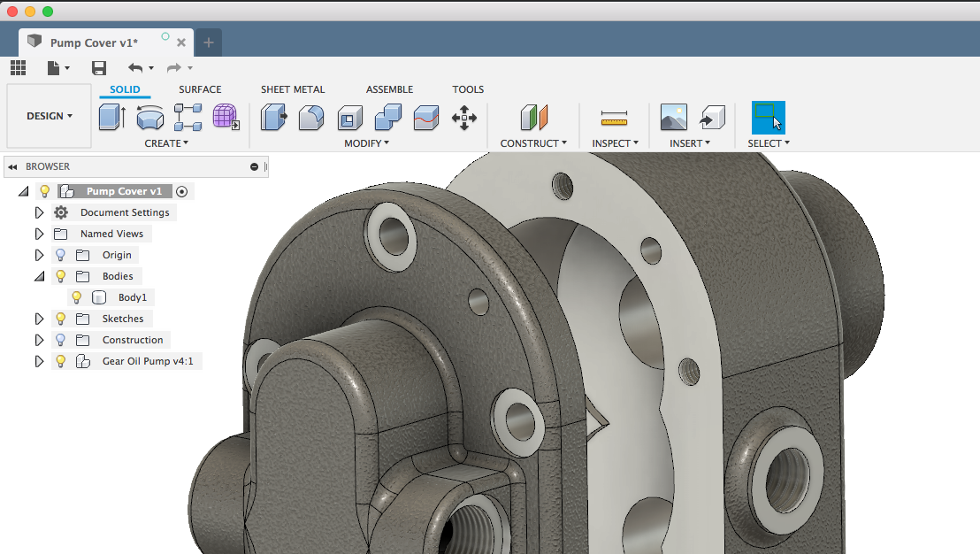This screenshot has height=554, width=980.
Task: Choose the Create Form tool icon
Action: click(226, 117)
